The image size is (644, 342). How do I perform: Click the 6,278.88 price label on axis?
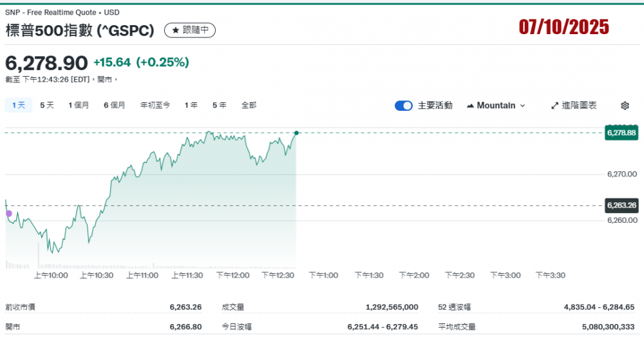click(621, 133)
